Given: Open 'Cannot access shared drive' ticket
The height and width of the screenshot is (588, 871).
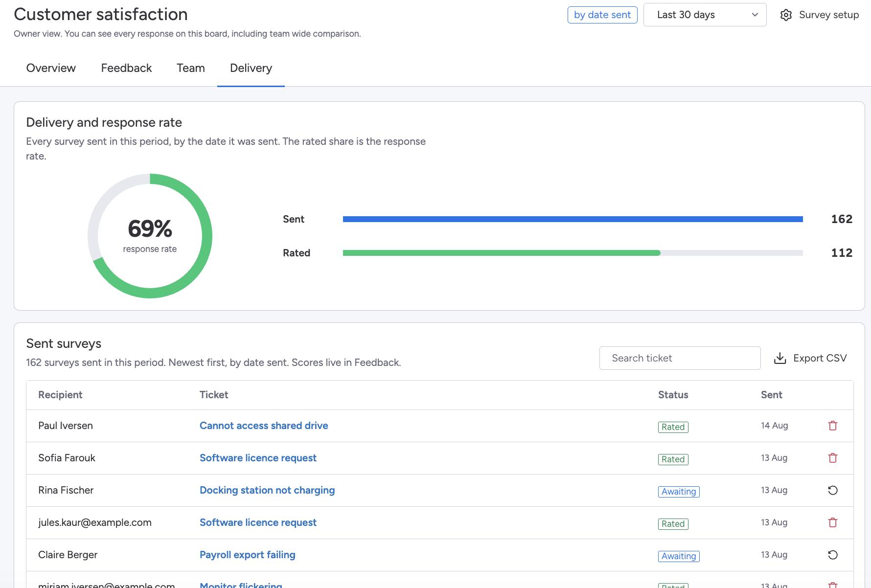Looking at the screenshot, I should click(264, 426).
